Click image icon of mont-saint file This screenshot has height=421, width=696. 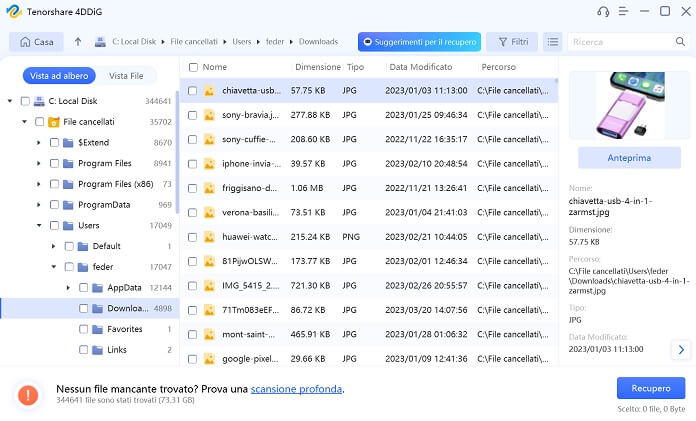pos(209,334)
